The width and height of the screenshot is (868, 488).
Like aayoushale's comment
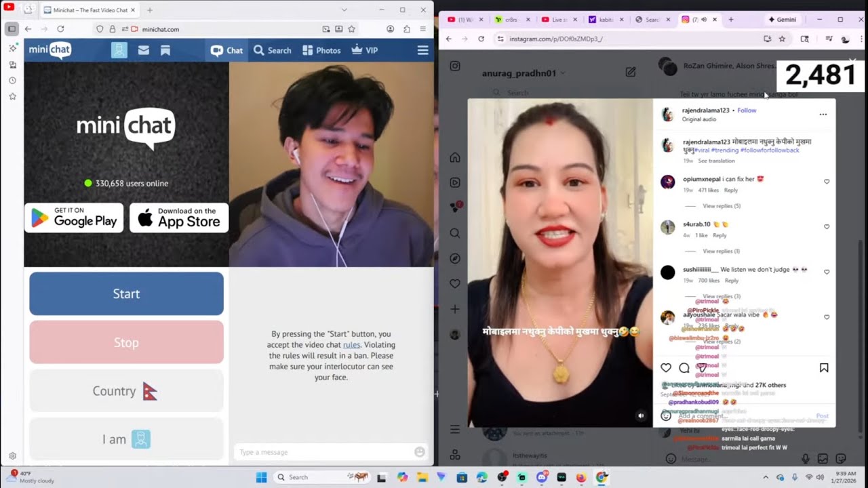(827, 317)
